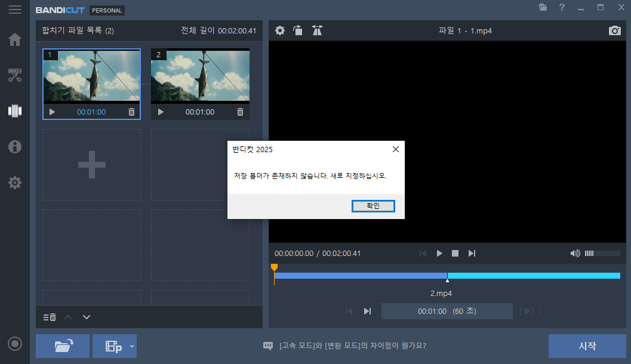Viewport: 631px width, 364px height.
Task: Clear the entire join list
Action: tap(50, 317)
